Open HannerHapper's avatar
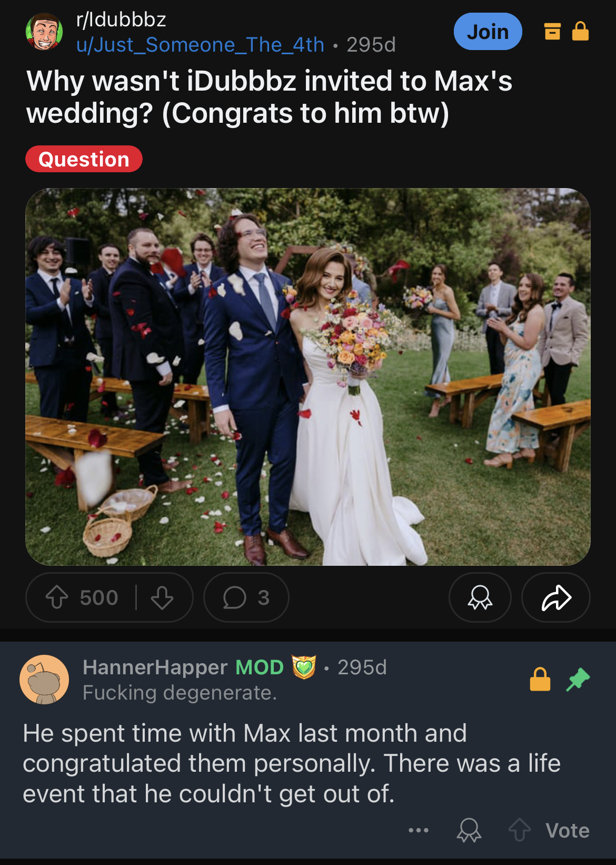616x865 pixels. pos(44,680)
